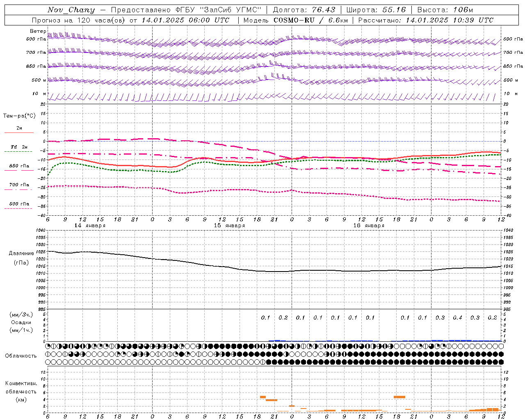Click the 15 января date label
525x420 pixels.
pyautogui.click(x=229, y=226)
